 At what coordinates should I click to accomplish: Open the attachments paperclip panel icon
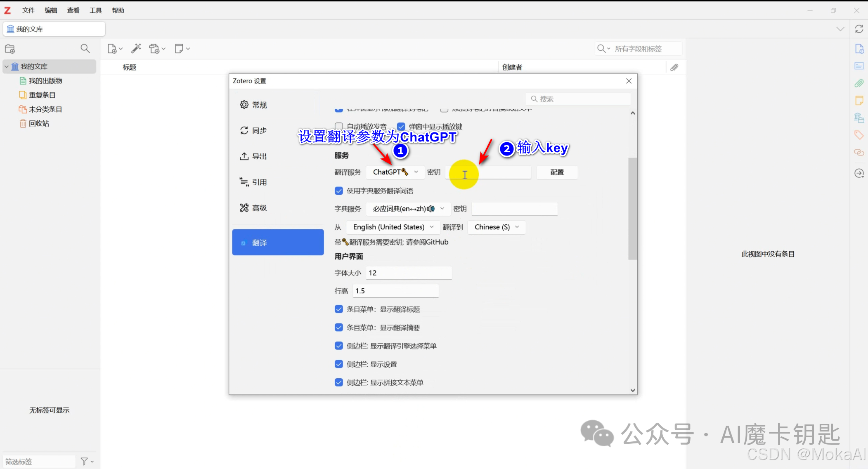coord(859,83)
